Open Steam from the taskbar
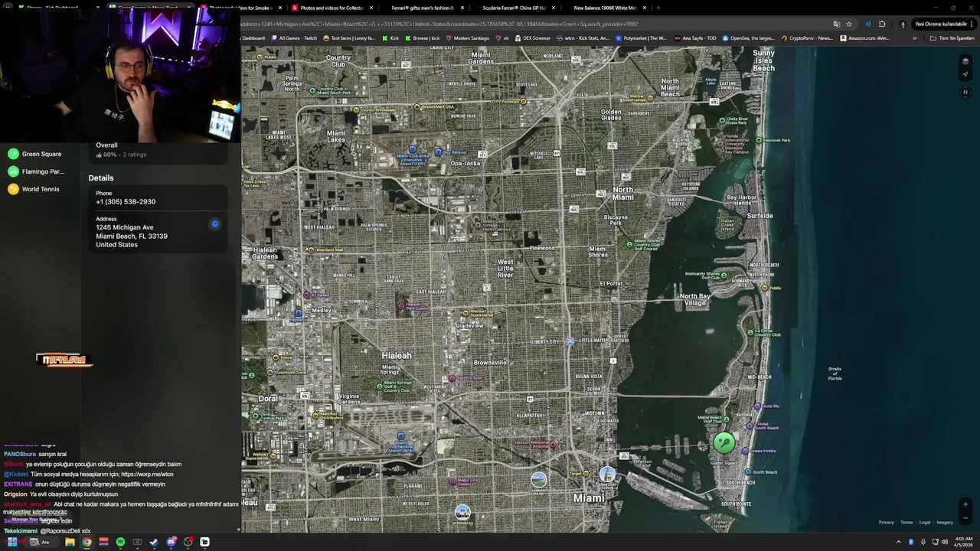Image resolution: width=980 pixels, height=551 pixels. click(x=154, y=542)
